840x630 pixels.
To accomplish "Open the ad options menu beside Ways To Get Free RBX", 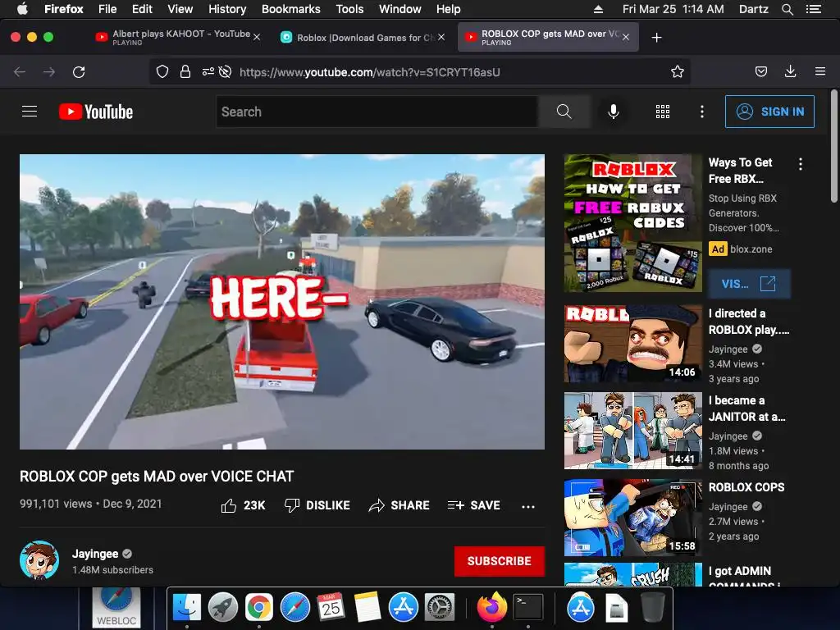I will (x=801, y=164).
